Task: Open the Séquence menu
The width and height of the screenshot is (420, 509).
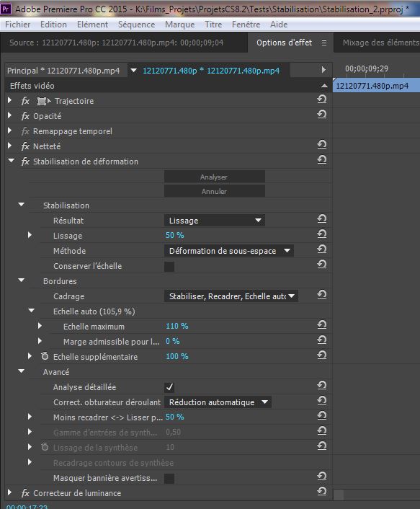Action: click(136, 25)
